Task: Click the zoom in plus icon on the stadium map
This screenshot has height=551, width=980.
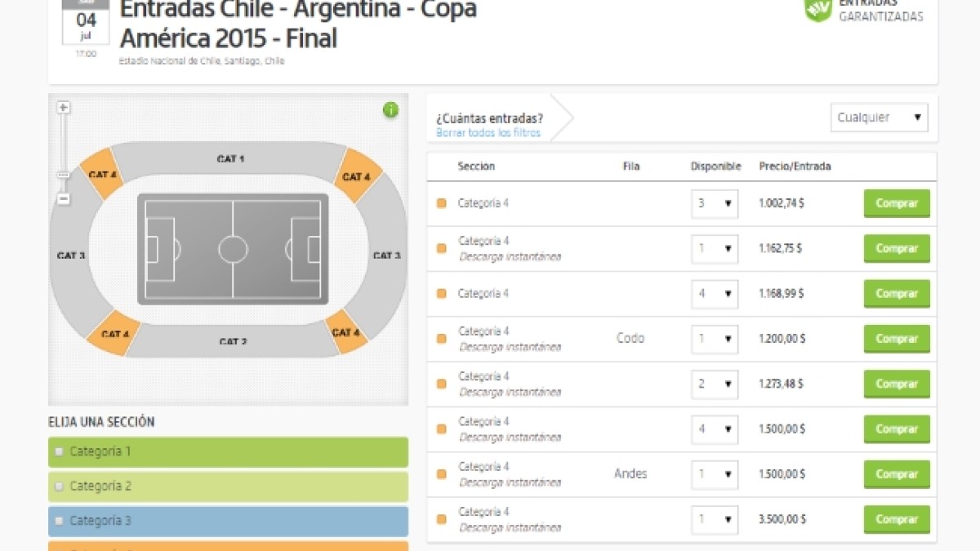Action: (64, 107)
